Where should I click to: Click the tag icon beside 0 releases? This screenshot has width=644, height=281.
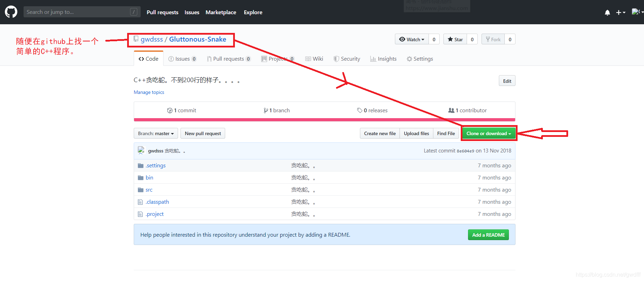[360, 110]
